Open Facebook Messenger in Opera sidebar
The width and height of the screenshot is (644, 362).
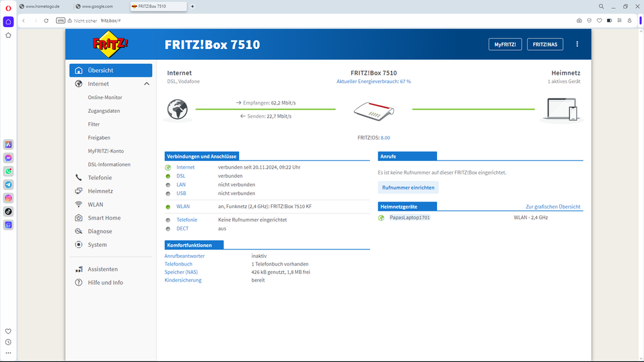coord(8,158)
